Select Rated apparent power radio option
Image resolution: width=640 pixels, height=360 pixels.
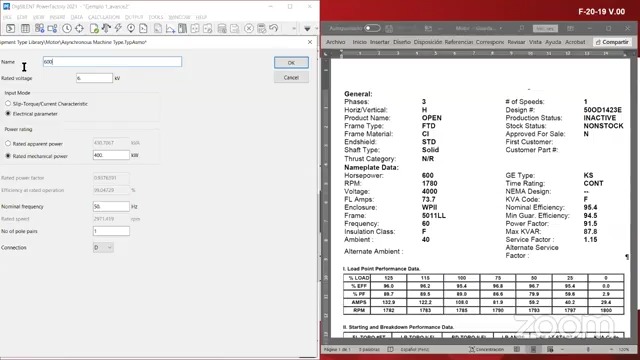8,144
